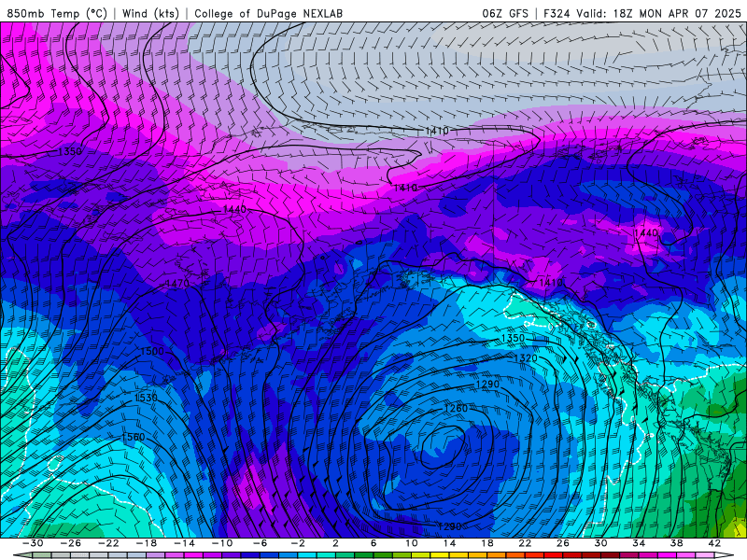This screenshot has width=747, height=560.
Task: Click the -30 value on the temperature scale
Action: 33,543
